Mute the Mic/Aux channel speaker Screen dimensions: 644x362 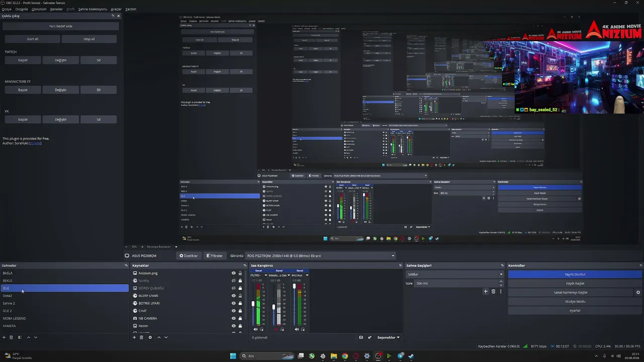[x=297, y=329]
